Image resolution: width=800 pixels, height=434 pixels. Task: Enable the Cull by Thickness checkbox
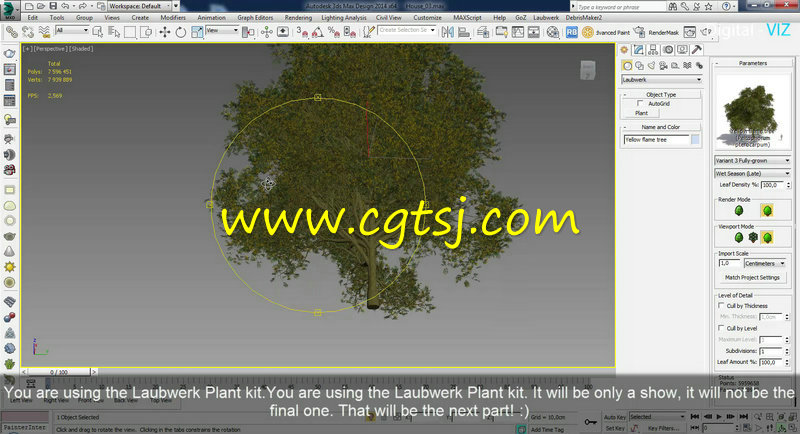721,305
